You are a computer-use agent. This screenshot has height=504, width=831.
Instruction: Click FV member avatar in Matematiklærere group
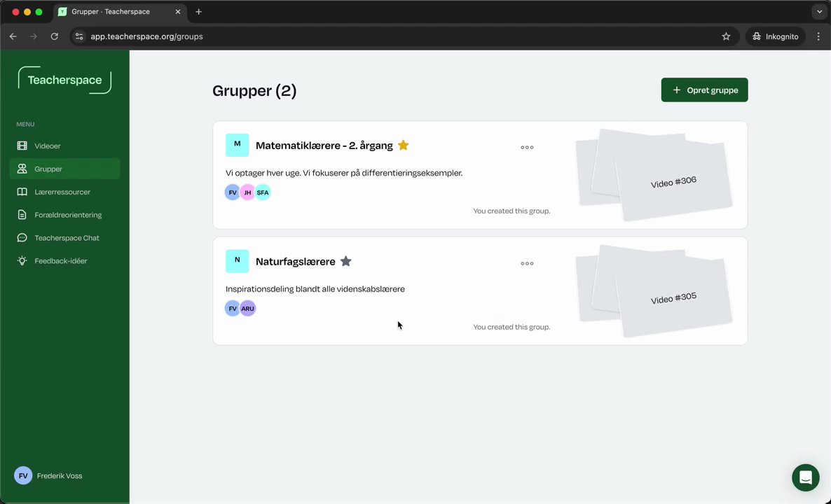click(232, 192)
